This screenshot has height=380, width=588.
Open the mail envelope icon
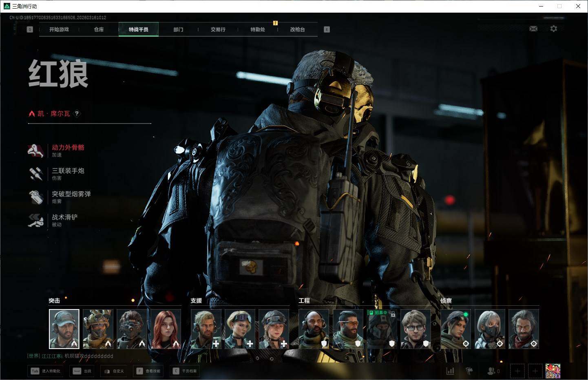pyautogui.click(x=533, y=29)
